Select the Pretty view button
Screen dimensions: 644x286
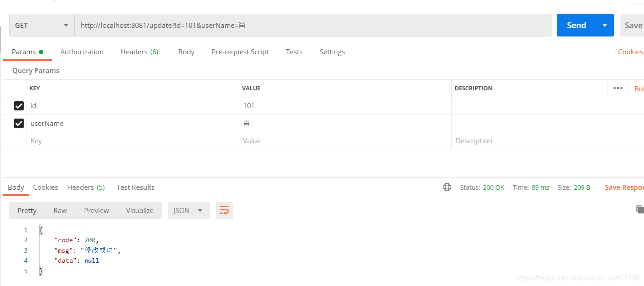(27, 210)
